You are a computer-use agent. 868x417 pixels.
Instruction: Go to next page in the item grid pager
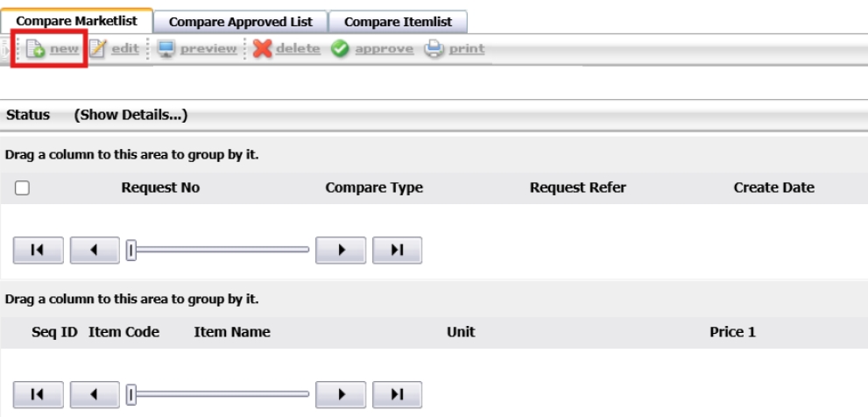[340, 394]
